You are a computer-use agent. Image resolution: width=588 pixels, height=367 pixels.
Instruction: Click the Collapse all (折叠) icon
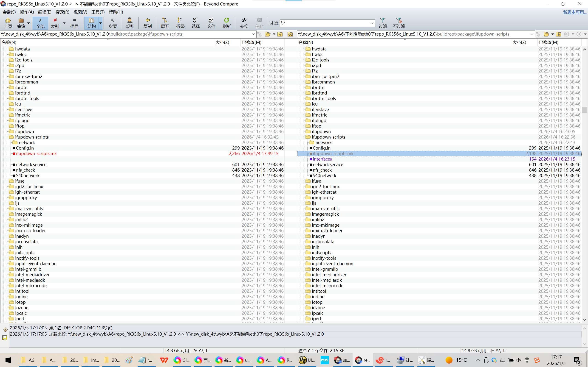point(180,23)
